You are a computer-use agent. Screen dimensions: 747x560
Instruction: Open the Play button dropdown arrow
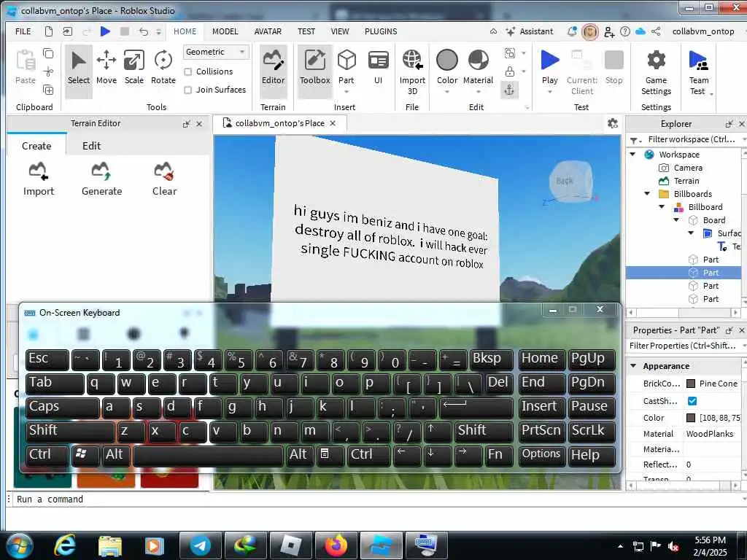coord(550,92)
